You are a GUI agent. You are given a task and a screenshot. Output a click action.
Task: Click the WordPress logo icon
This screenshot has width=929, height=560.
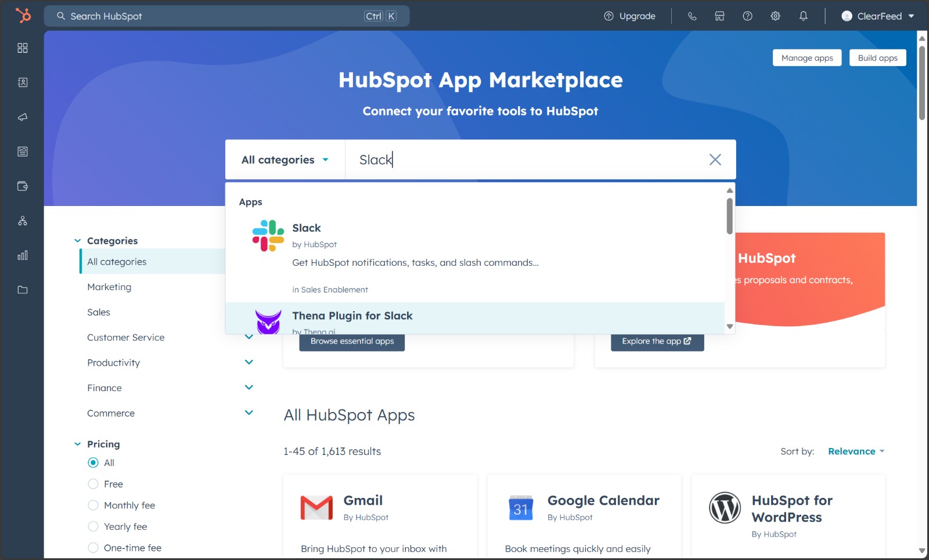pos(725,508)
